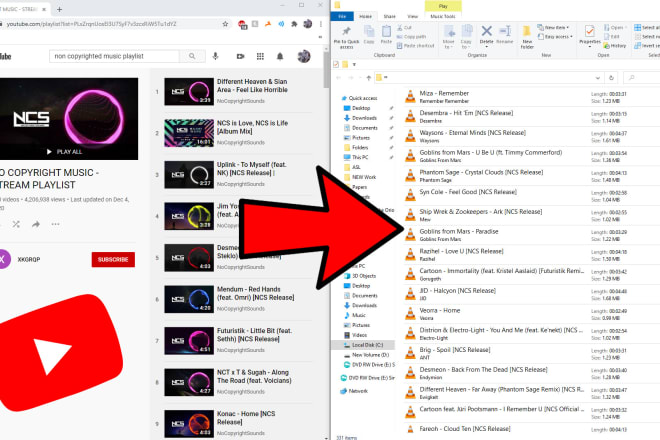Create a New folder from Explorer ribbon

click(x=527, y=37)
